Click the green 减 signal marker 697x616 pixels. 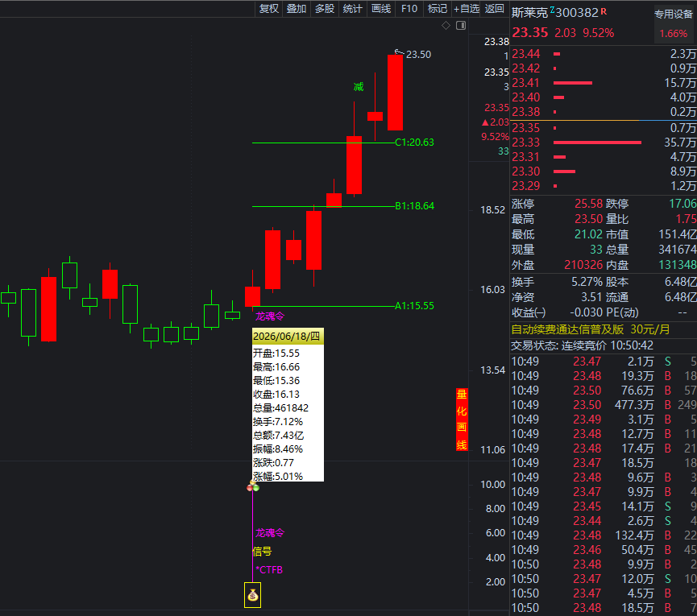pos(359,87)
